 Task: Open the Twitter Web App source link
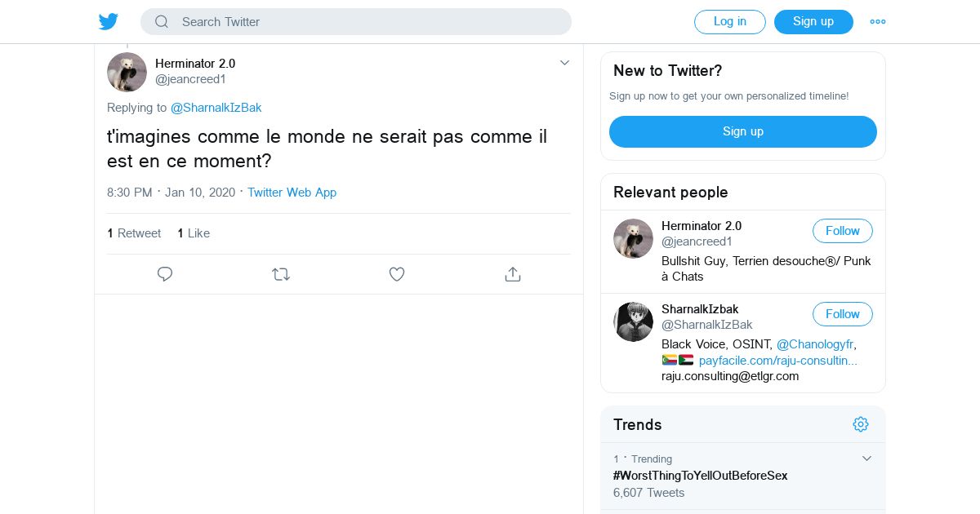pyautogui.click(x=292, y=193)
